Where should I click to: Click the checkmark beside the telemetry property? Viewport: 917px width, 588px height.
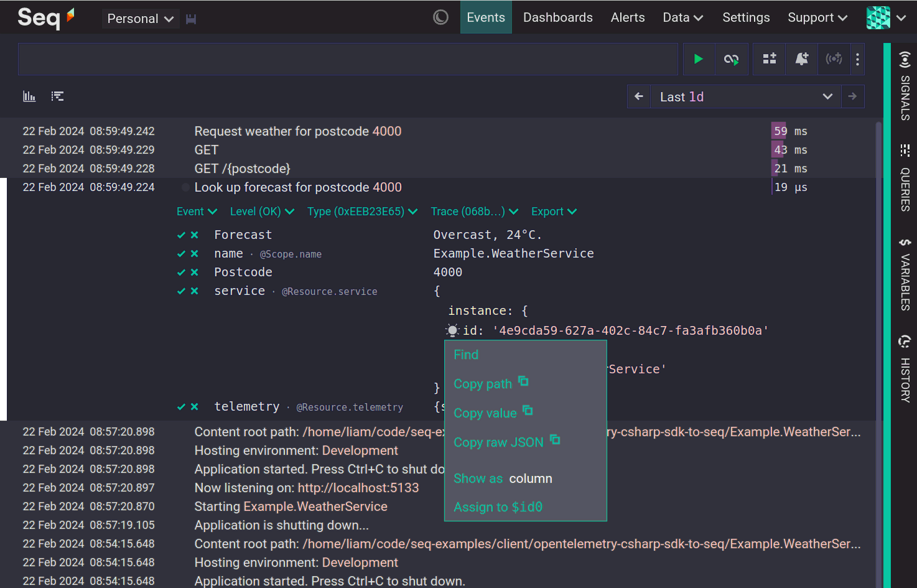click(x=181, y=407)
